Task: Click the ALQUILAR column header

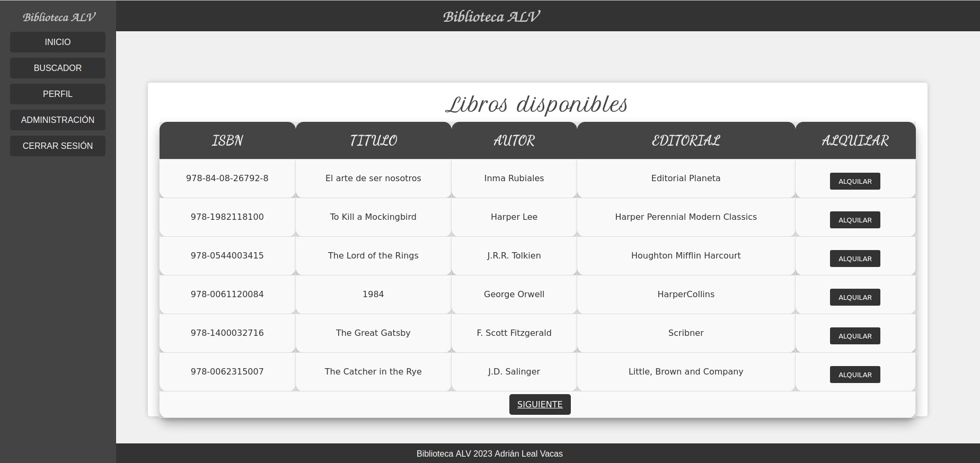Action: (855, 140)
